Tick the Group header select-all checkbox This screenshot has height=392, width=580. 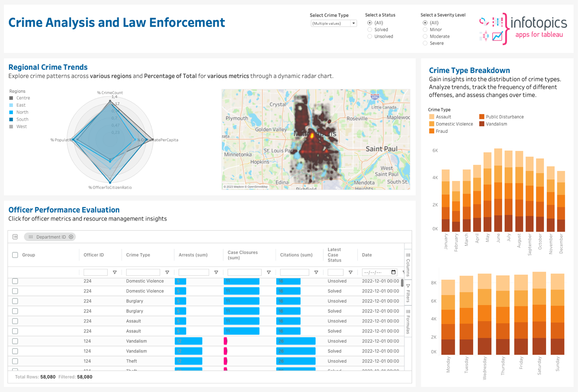point(15,255)
